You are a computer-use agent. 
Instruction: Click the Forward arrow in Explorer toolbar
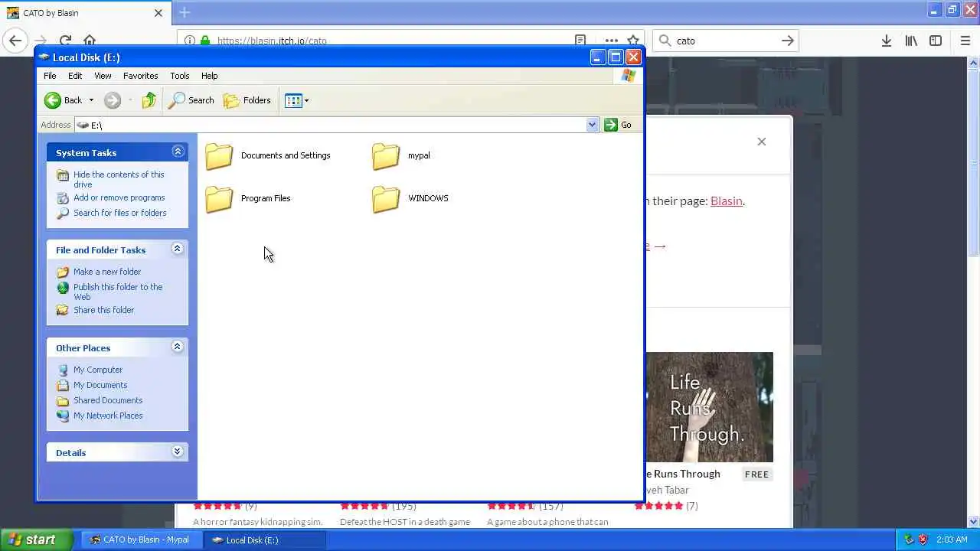[113, 100]
